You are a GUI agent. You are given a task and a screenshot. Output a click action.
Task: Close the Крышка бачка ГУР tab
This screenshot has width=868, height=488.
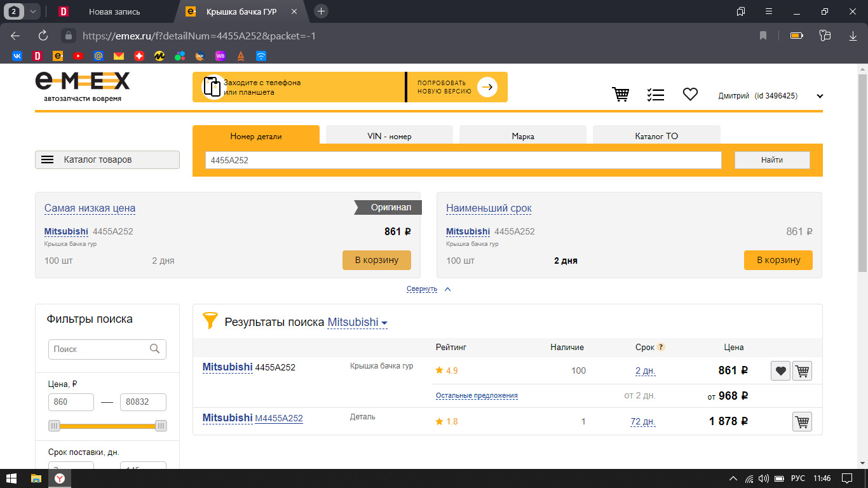click(x=294, y=11)
